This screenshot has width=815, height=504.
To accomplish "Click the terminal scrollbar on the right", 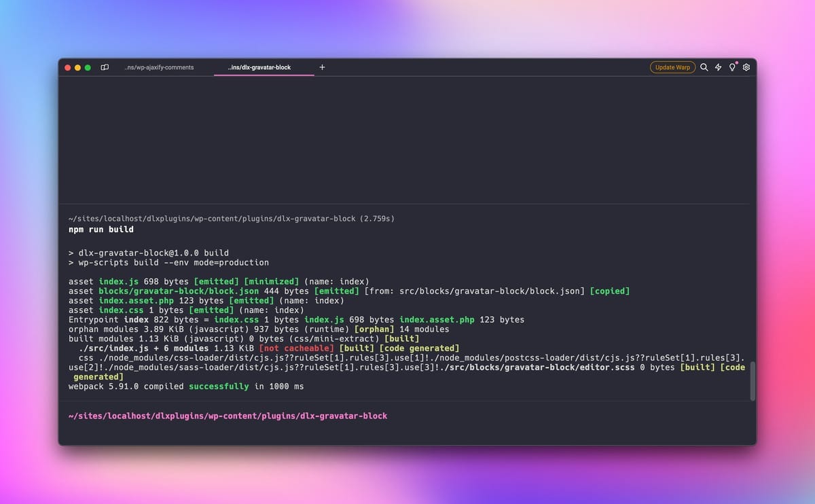I will point(753,380).
